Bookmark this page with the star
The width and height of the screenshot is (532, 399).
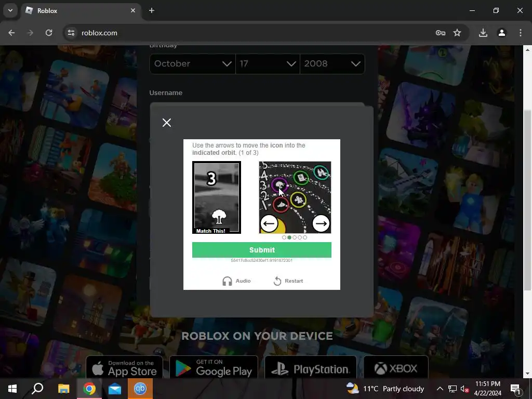point(457,33)
